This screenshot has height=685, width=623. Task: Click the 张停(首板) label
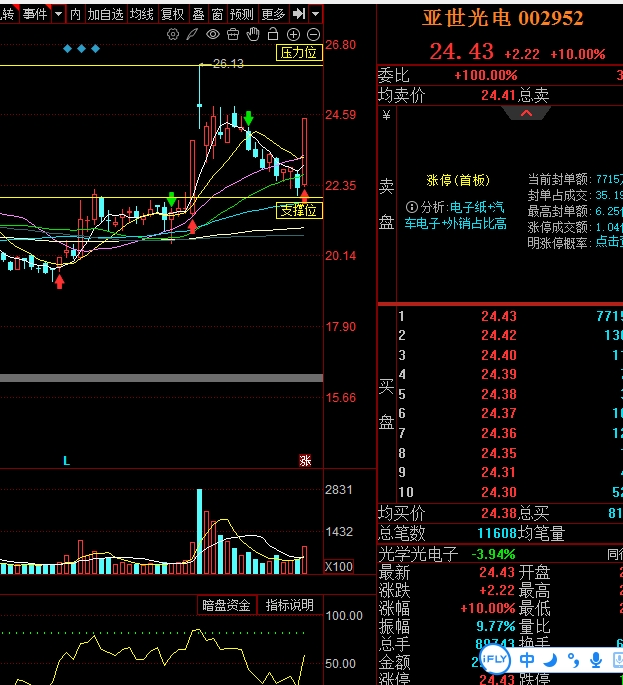458,180
